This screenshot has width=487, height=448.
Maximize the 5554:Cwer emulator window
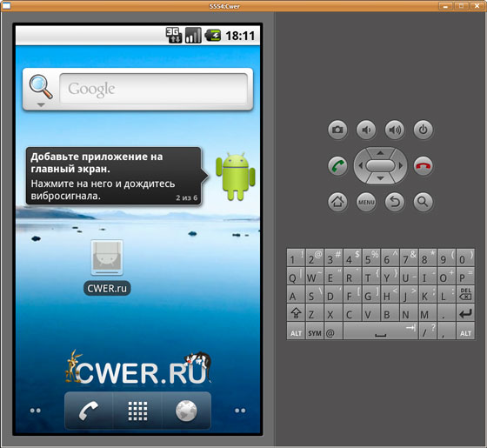point(462,5)
